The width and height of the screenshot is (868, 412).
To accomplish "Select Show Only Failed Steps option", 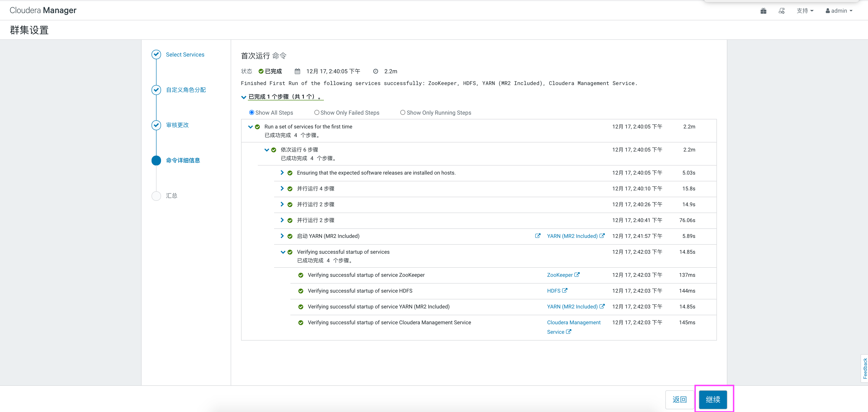I will (x=316, y=113).
